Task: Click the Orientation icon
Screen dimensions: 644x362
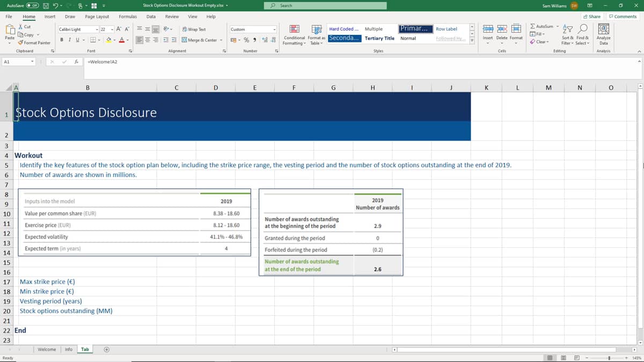Action: (x=166, y=29)
